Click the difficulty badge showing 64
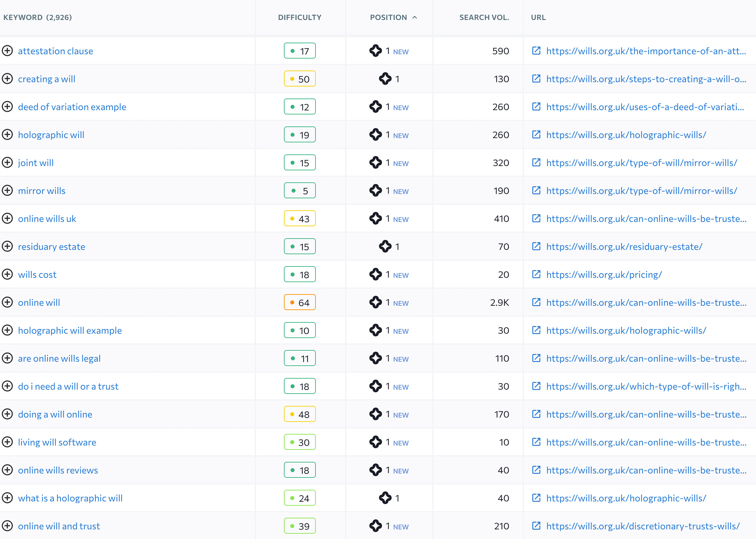 coord(300,302)
